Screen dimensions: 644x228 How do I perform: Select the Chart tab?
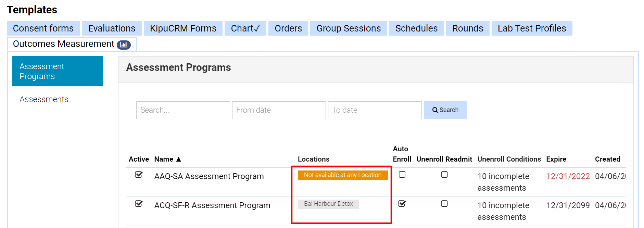[245, 28]
